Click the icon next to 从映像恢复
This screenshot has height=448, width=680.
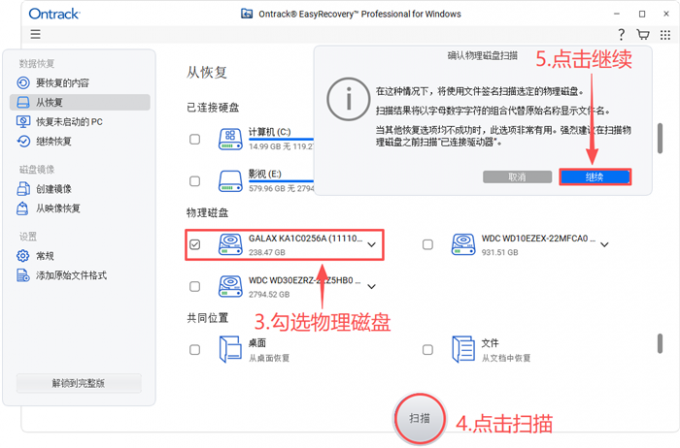[x=23, y=209]
